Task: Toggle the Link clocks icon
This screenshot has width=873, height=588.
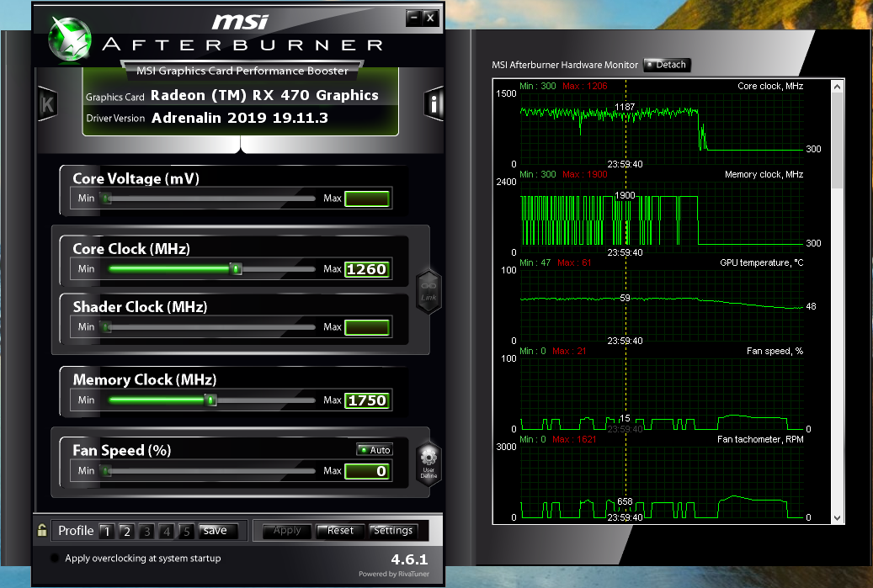Action: click(x=429, y=292)
